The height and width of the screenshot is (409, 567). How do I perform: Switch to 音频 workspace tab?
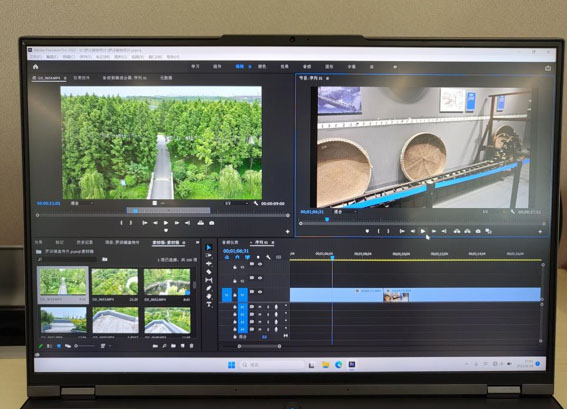(307, 67)
